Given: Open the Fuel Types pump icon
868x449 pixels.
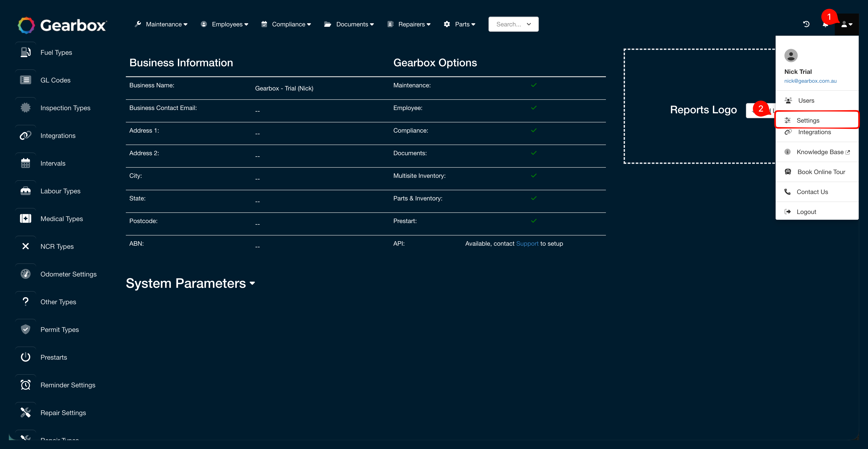Looking at the screenshot, I should click(26, 52).
